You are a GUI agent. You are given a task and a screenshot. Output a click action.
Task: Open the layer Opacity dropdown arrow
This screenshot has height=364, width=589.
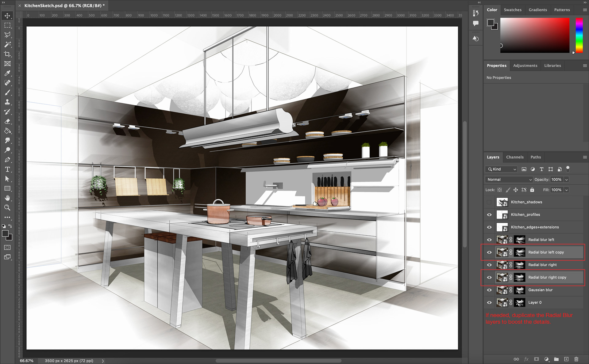[567, 180]
